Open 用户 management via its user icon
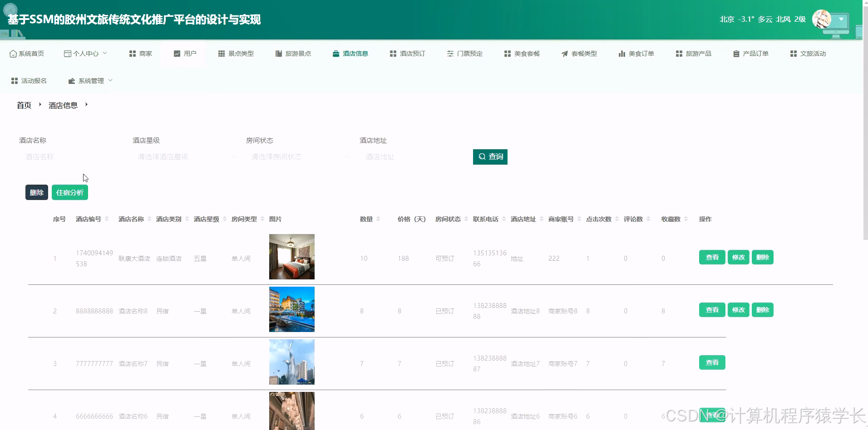This screenshot has height=430, width=868. [x=177, y=53]
